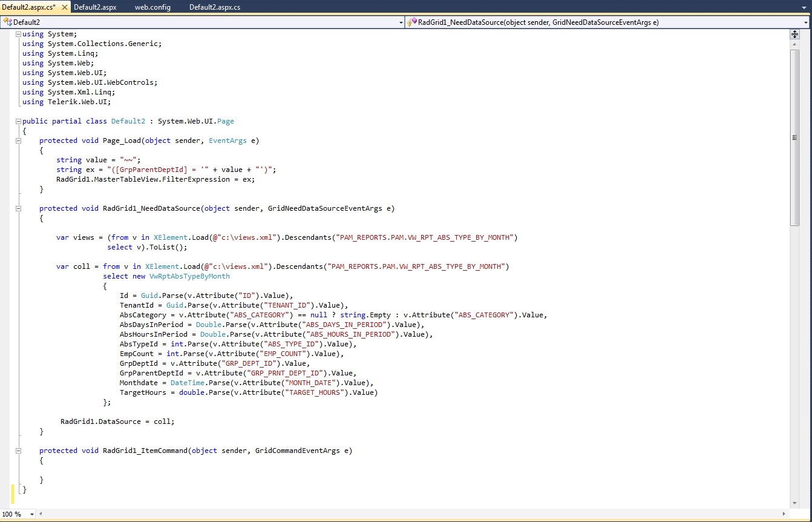The image size is (812, 522).
Task: Click the horizontal scrollbar left arrow
Action: tap(41, 514)
